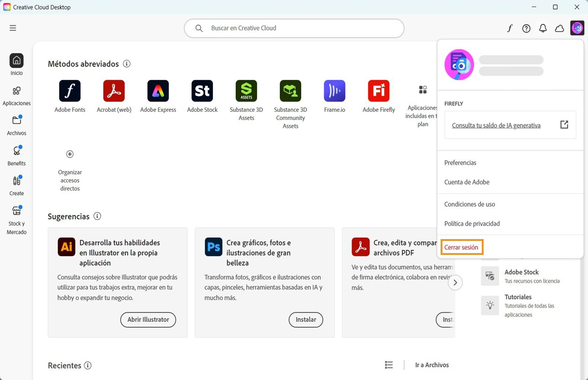Open external link icon for IA generativa
Viewport: 588px width, 380px height.
564,124
